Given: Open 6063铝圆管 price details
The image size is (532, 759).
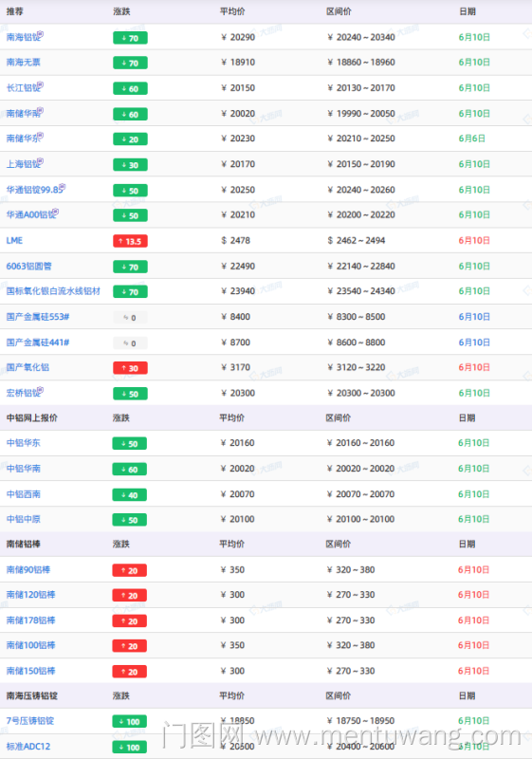Looking at the screenshot, I should [29, 267].
